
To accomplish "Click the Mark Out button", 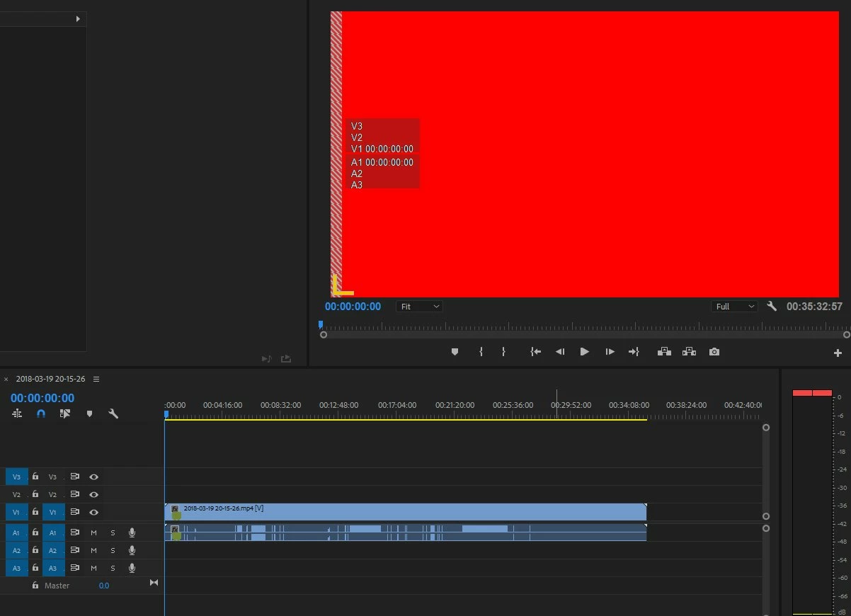I will pos(503,352).
